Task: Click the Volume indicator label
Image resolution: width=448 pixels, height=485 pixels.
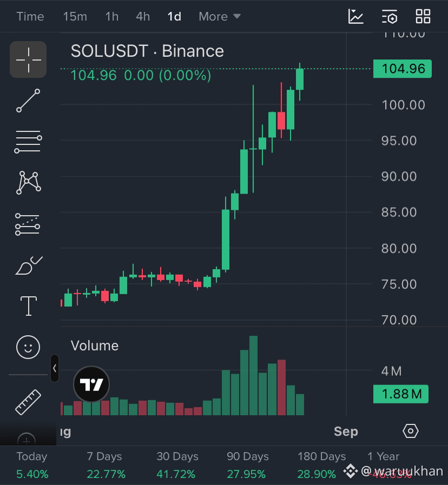Action: 95,346
